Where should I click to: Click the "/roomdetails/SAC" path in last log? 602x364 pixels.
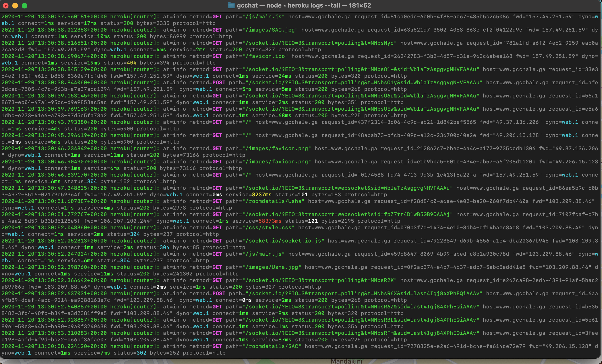tap(272, 346)
